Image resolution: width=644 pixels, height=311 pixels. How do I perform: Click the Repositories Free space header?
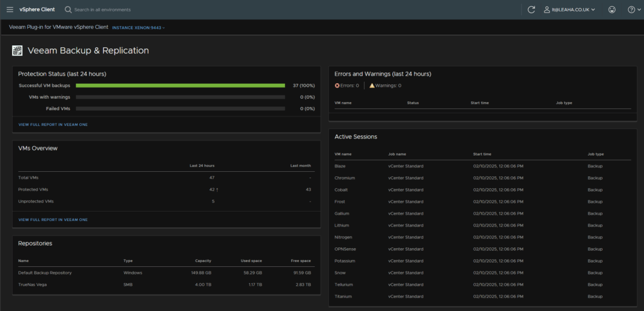tap(301, 261)
